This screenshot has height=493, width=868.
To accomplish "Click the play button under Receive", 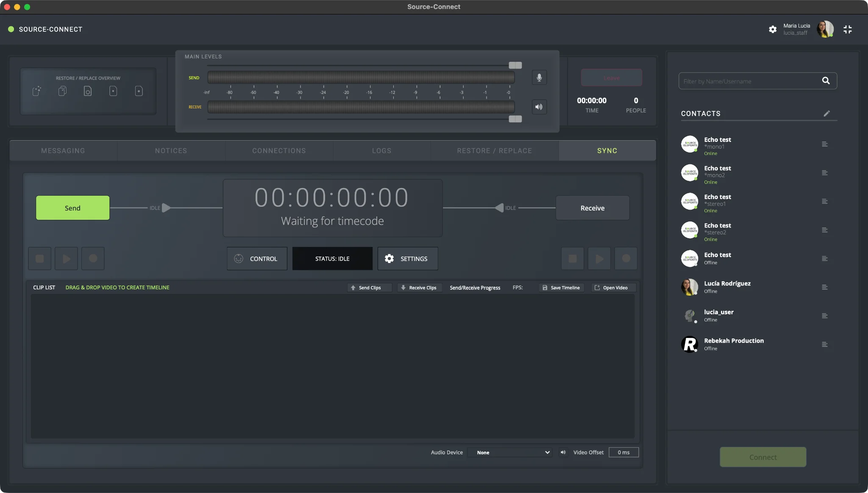I will 599,258.
